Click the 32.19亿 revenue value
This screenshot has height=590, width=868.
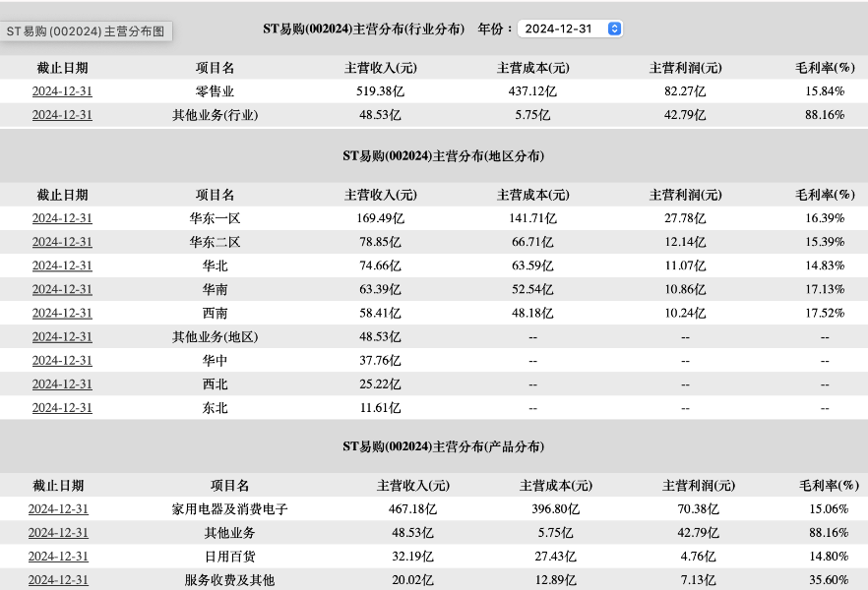point(412,557)
